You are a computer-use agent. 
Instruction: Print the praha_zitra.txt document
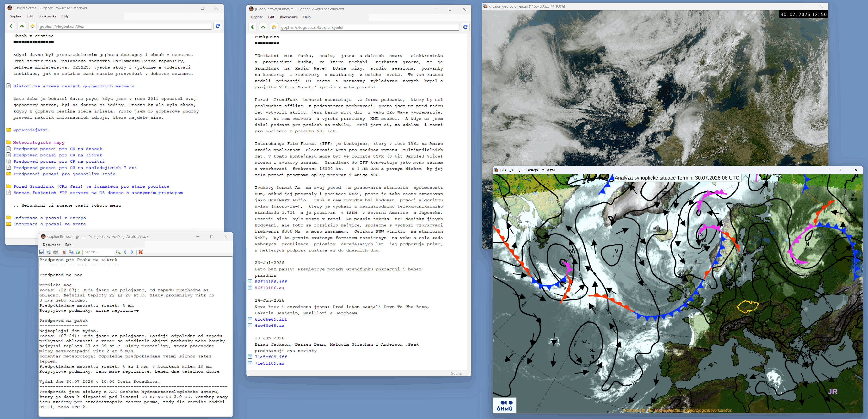[56, 252]
